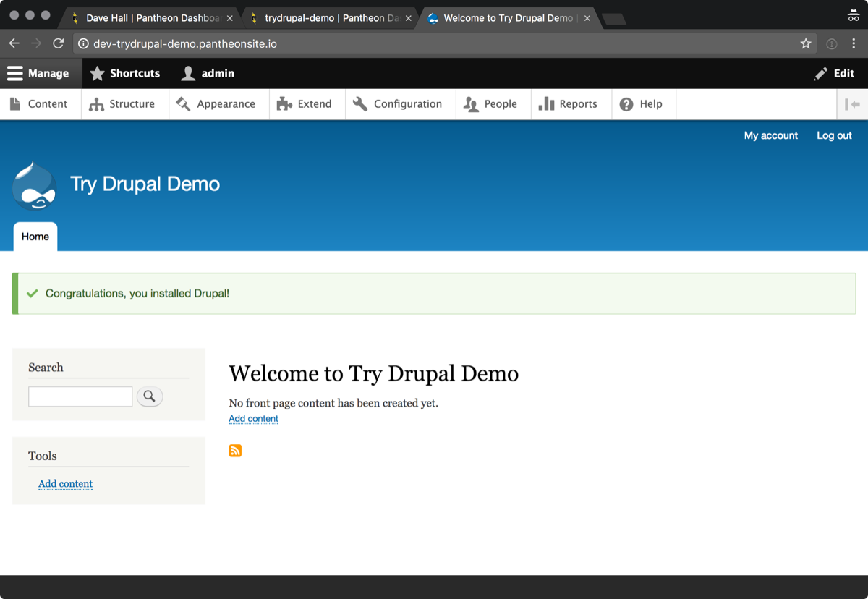Switch to the trydrupal-demo Pantheon tab
The image size is (868, 599).
pyautogui.click(x=331, y=18)
